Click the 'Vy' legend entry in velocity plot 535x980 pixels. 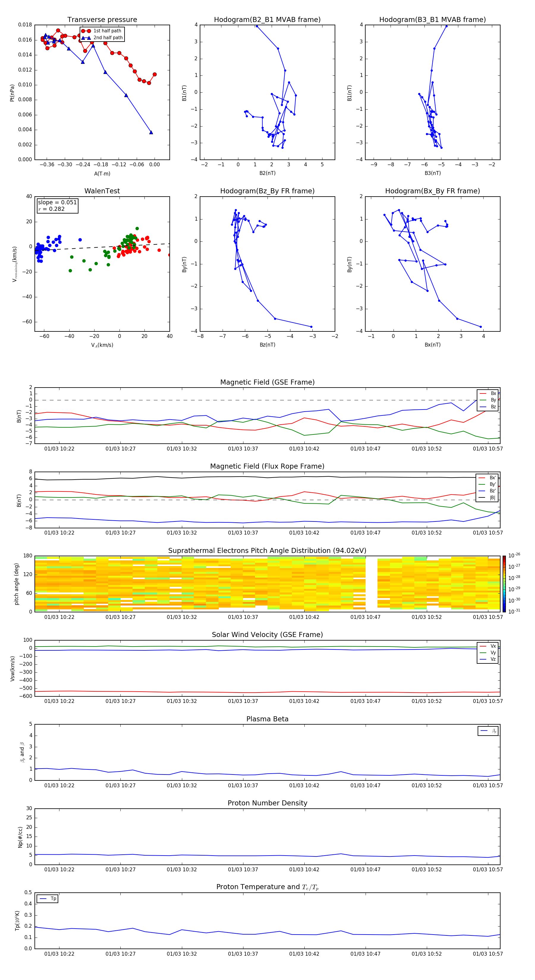pyautogui.click(x=488, y=653)
